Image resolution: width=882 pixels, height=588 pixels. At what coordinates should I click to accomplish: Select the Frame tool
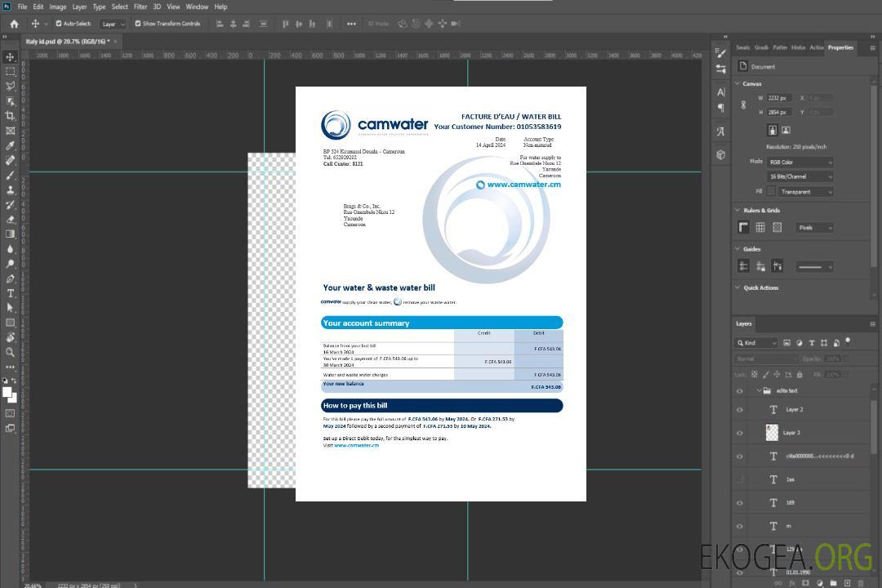(x=10, y=131)
